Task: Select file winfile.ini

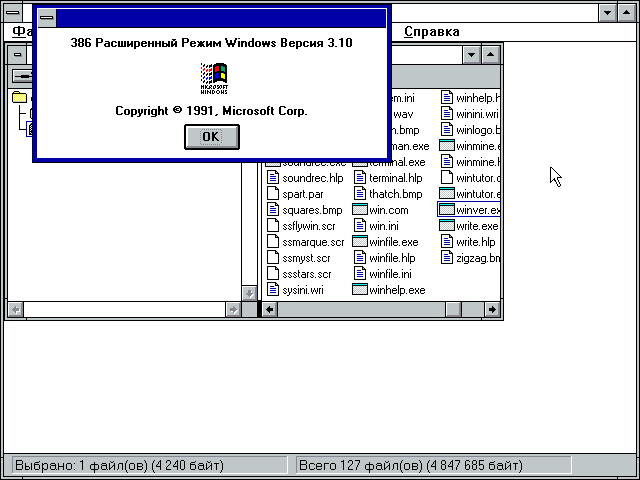Action: pyautogui.click(x=382, y=274)
